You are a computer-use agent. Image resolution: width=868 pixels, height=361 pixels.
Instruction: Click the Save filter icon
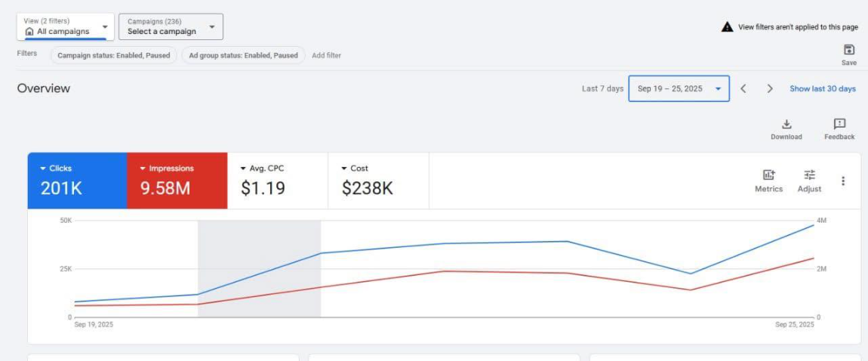click(848, 50)
